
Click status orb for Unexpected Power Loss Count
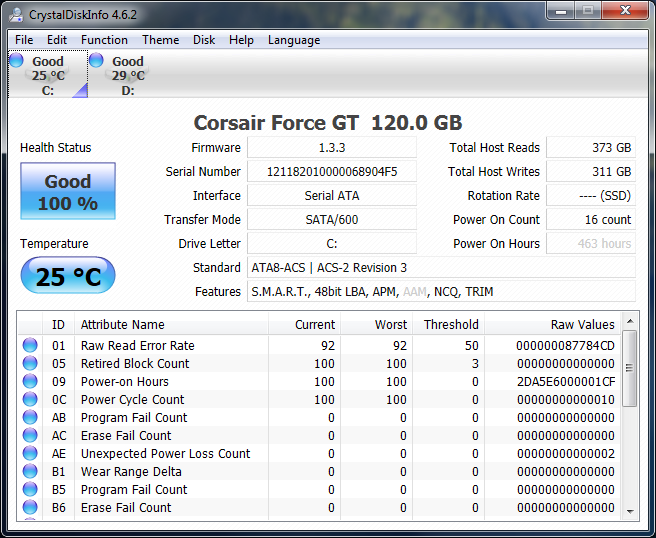(x=30, y=453)
